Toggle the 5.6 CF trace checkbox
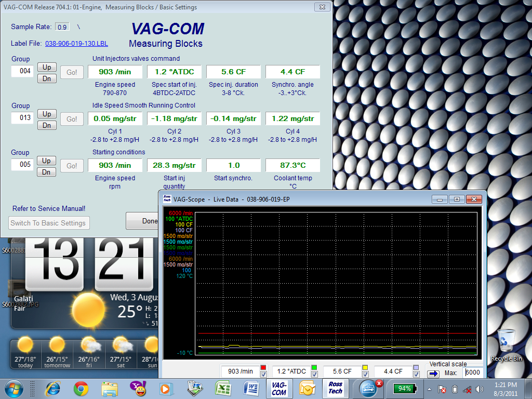 coord(365,374)
